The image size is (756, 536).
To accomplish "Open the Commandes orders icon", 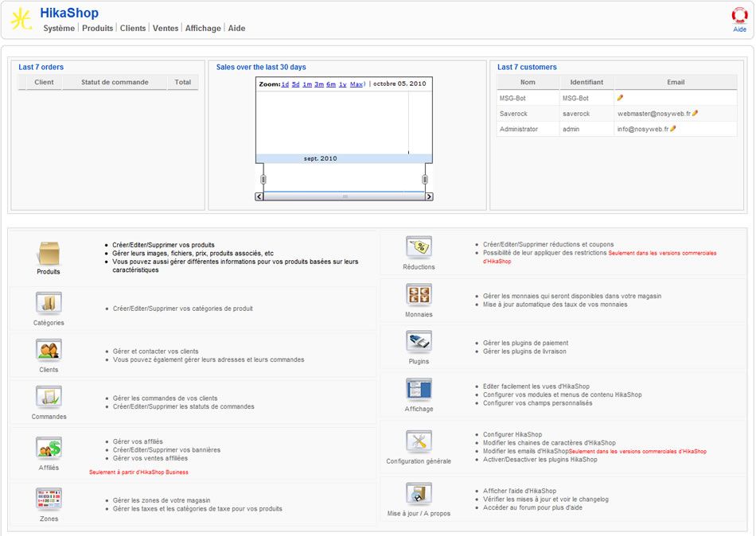I will pyautogui.click(x=49, y=397).
